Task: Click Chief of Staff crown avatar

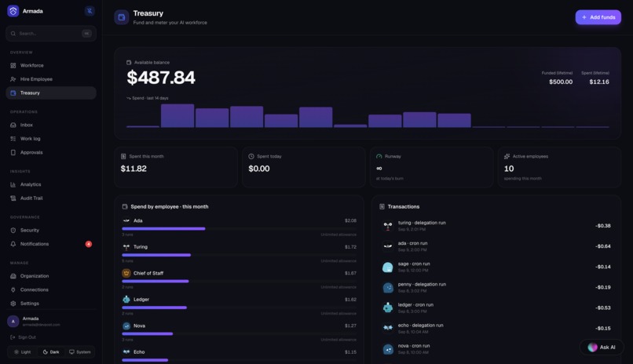Action: pos(126,273)
